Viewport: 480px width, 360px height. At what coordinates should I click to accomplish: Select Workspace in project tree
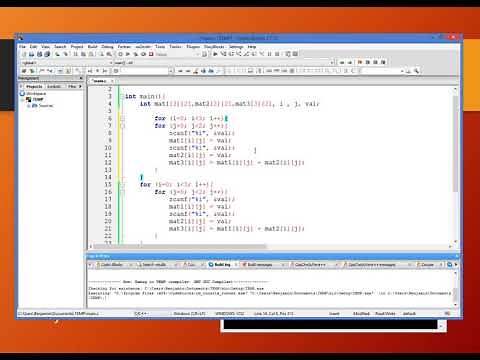[x=36, y=94]
